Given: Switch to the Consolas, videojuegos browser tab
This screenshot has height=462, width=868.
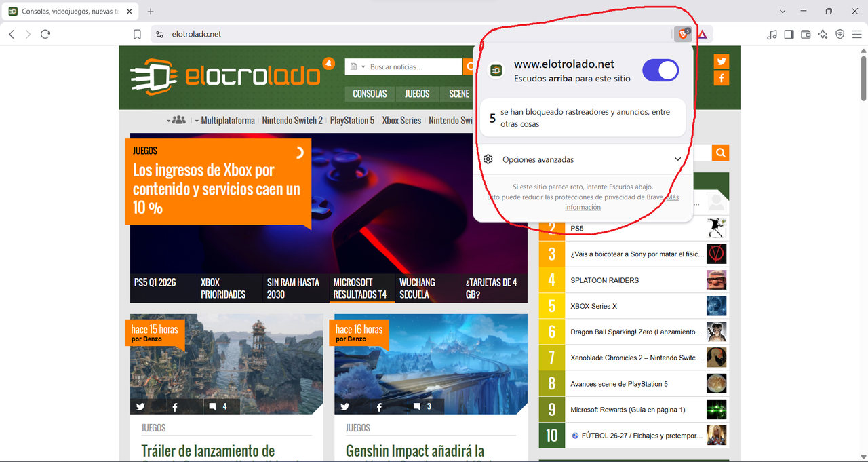Looking at the screenshot, I should [71, 12].
